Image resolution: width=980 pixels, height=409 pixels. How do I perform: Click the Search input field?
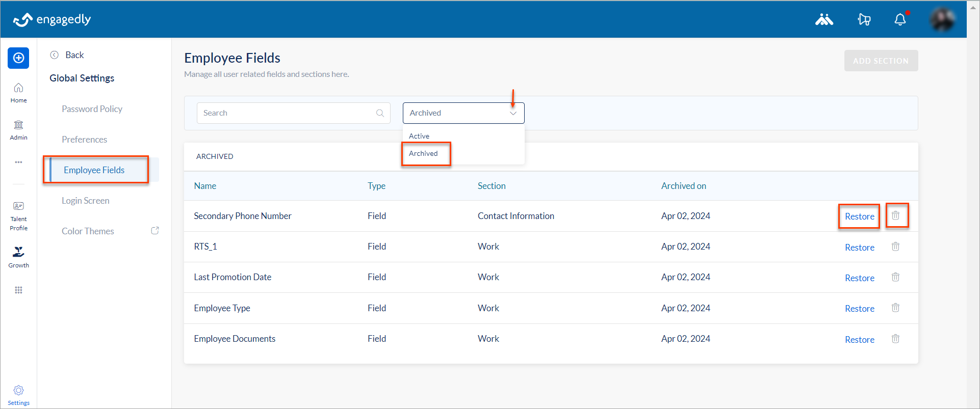pos(293,113)
